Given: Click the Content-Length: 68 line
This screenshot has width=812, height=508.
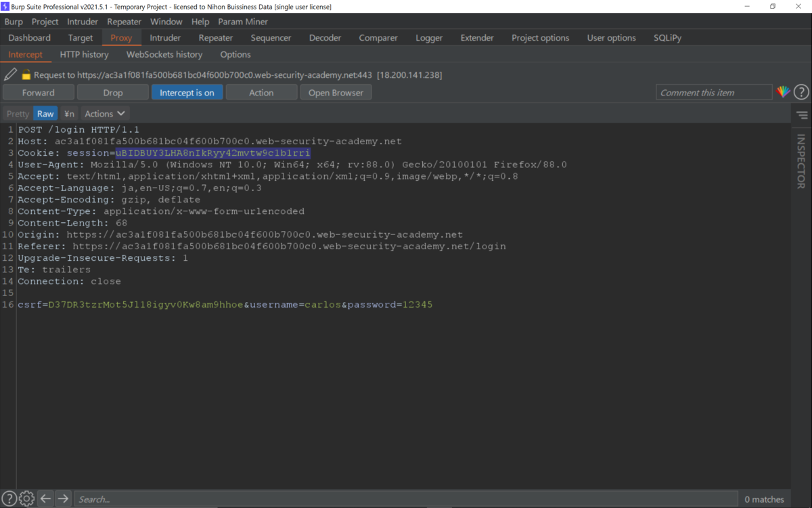Looking at the screenshot, I should 72,223.
